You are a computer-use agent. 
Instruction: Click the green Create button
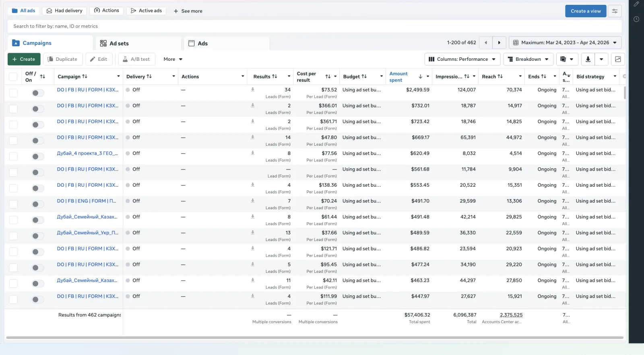[x=24, y=59]
